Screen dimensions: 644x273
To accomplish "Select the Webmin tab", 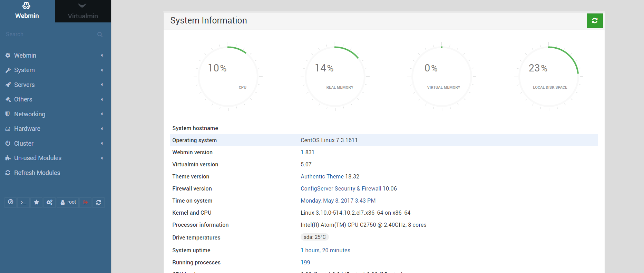I will pos(27,11).
